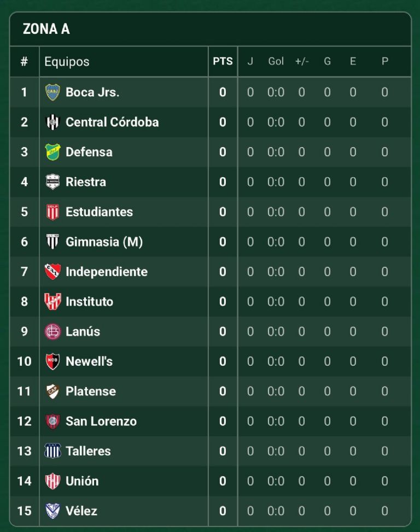Click the Independiente red shield icon
The height and width of the screenshot is (532, 420).
point(52,272)
